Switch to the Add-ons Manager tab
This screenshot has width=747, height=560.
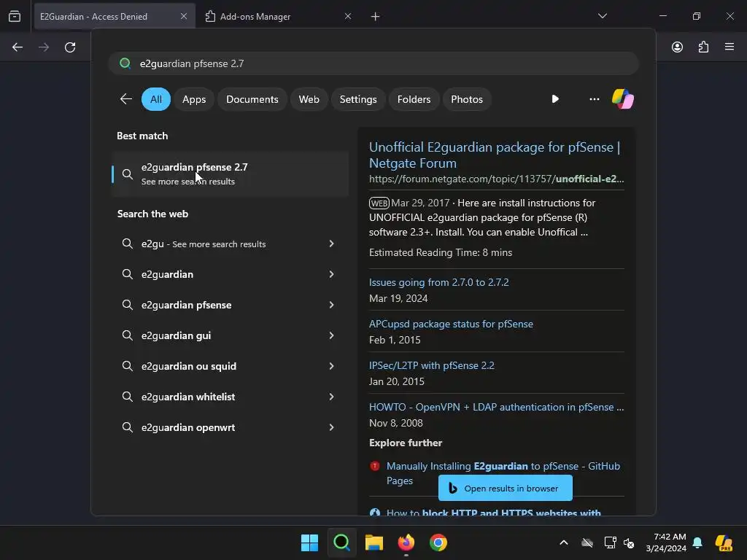(x=276, y=16)
